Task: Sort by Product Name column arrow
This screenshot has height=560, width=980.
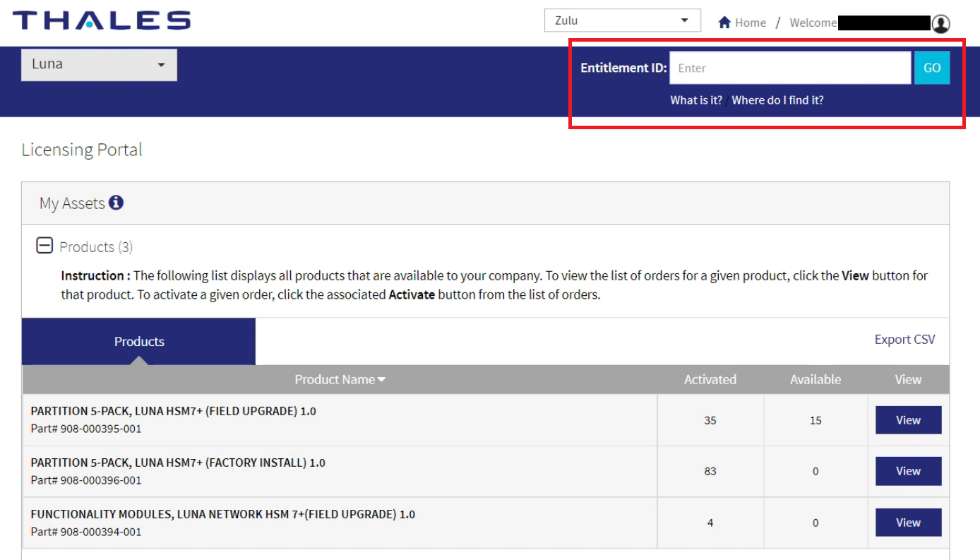Action: [381, 380]
